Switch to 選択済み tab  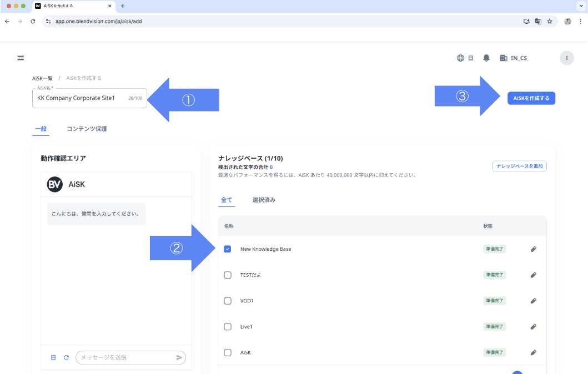coord(264,200)
